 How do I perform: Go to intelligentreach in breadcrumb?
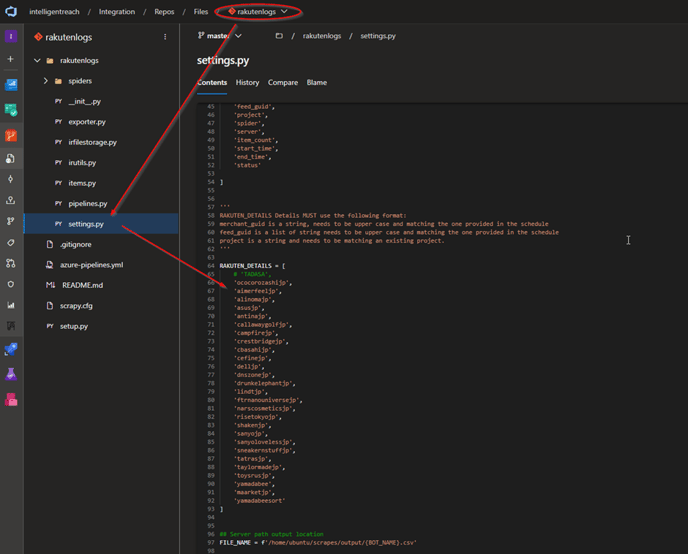54,12
